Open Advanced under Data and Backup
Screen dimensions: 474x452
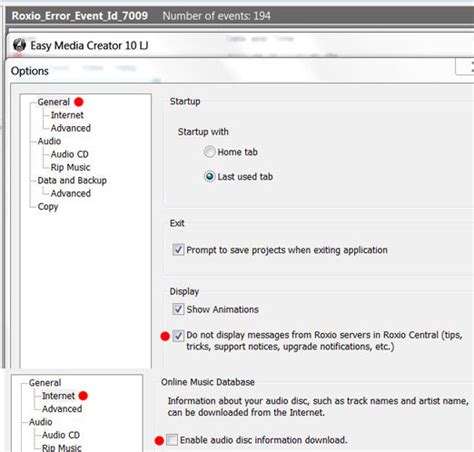71,193
